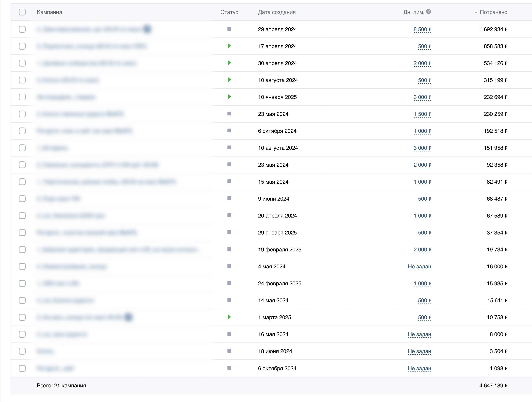Toggle the select-all campaigns checkbox in header
This screenshot has width=532, height=402.
pos(22,12)
